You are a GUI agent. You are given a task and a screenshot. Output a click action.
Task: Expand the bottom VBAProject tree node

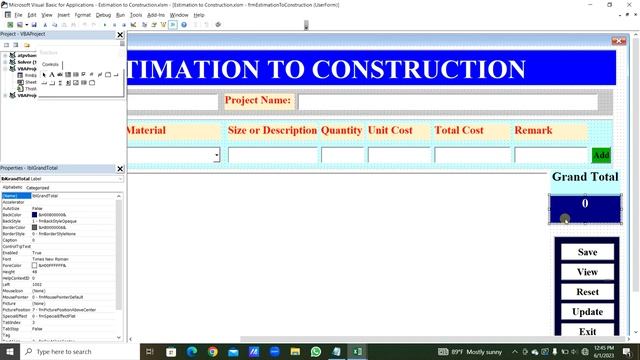(x=5, y=96)
